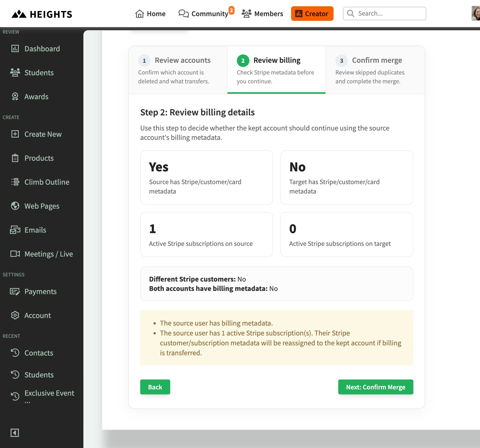Click the Web Pages globe icon

[15, 206]
